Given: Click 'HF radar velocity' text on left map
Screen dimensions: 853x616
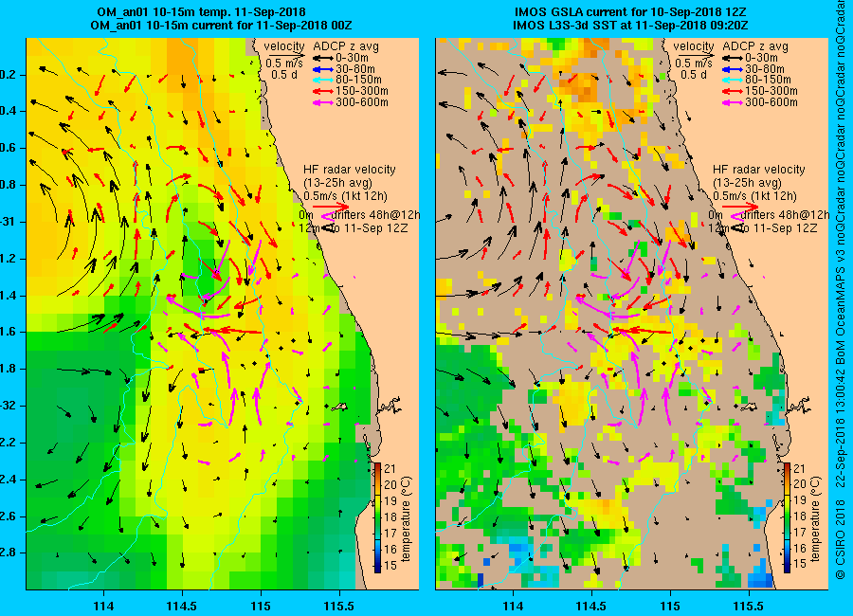Looking at the screenshot, I should [x=349, y=170].
